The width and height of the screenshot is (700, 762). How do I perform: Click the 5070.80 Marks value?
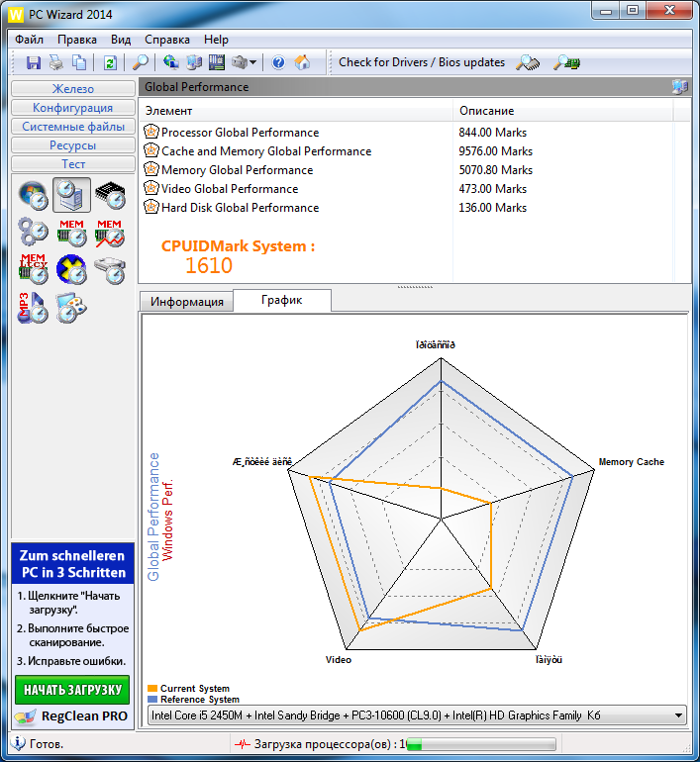pos(495,170)
